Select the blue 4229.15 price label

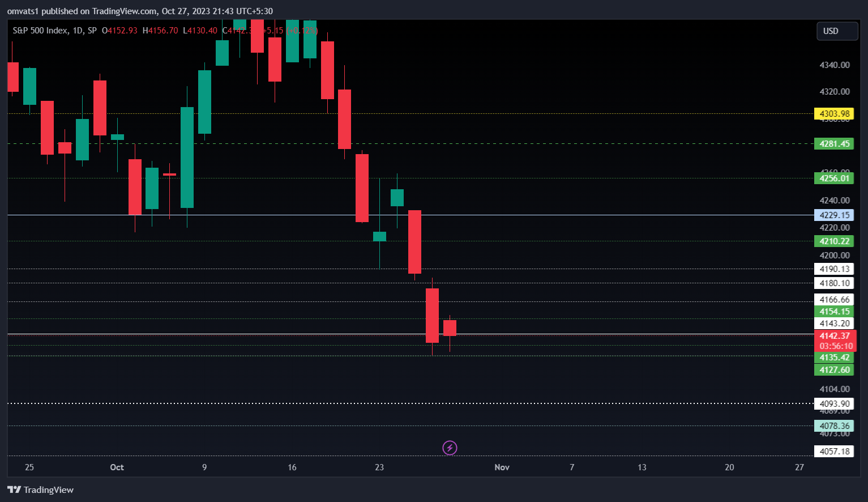tap(833, 215)
